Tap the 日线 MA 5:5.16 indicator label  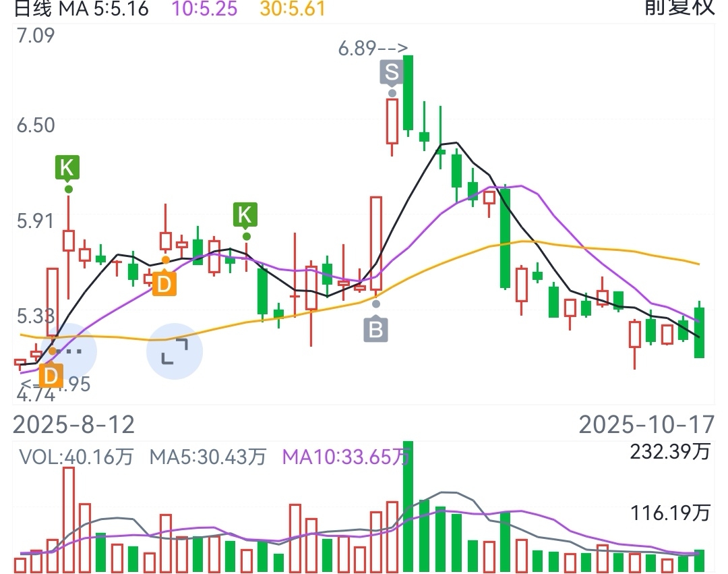[82, 8]
